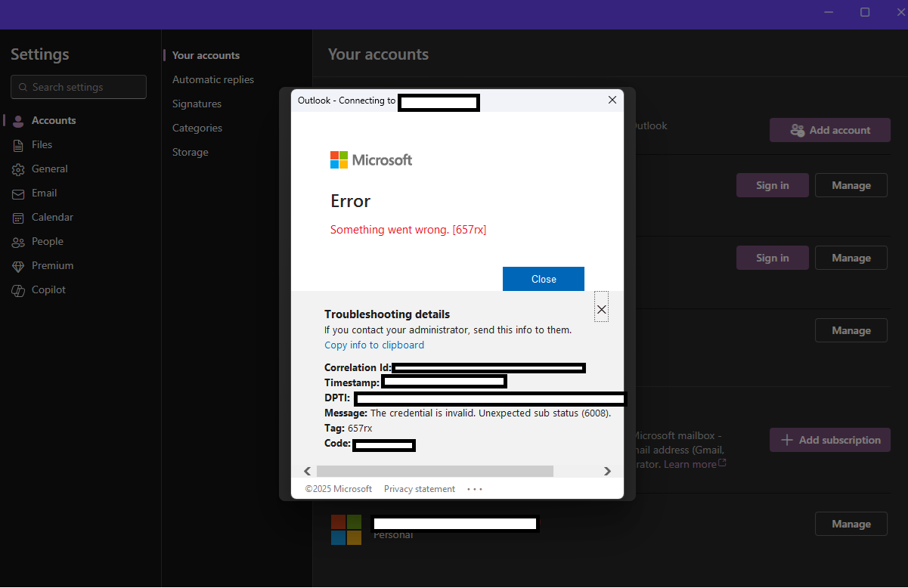
Task: Click Copy info to clipboard link
Action: [x=374, y=345]
